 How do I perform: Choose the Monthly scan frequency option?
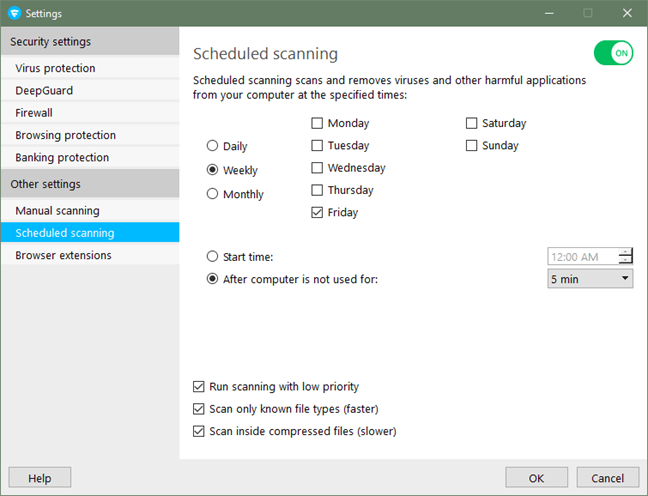(x=212, y=194)
